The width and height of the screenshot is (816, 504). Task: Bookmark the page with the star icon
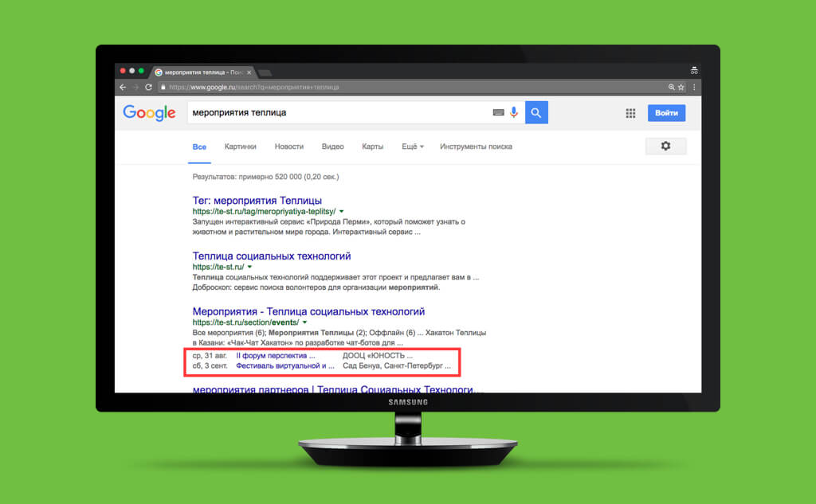tap(681, 88)
